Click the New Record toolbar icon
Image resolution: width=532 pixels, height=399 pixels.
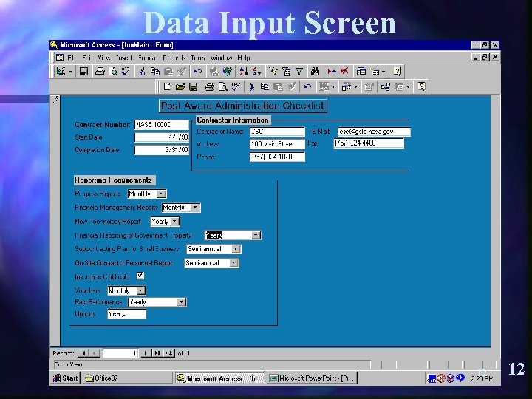[331, 72]
